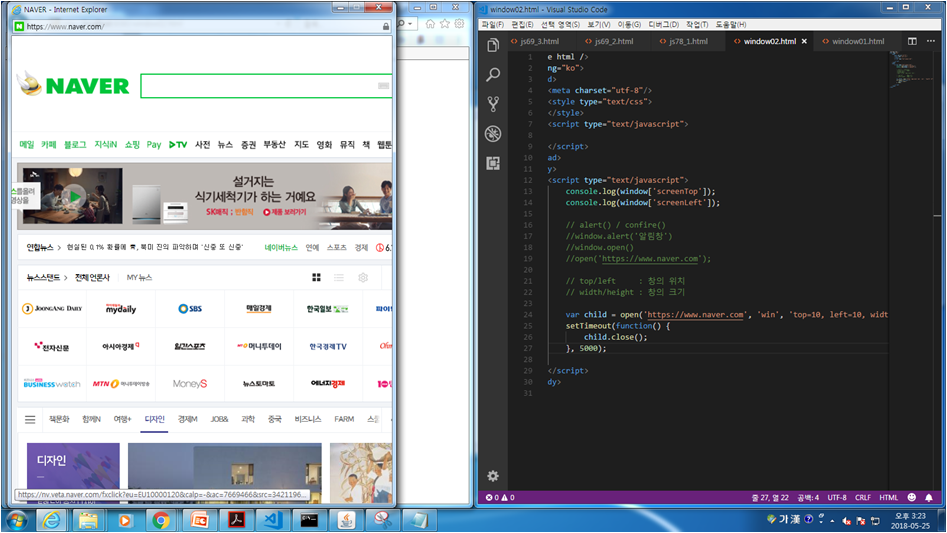Click the IE Home icon

430,24
